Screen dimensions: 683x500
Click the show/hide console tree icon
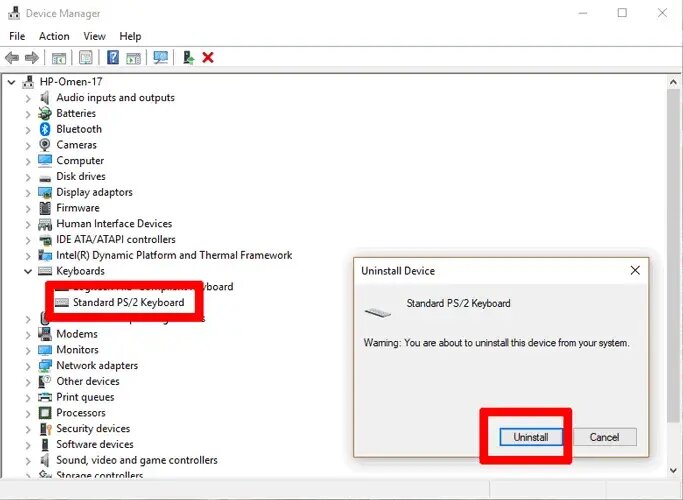(59, 57)
